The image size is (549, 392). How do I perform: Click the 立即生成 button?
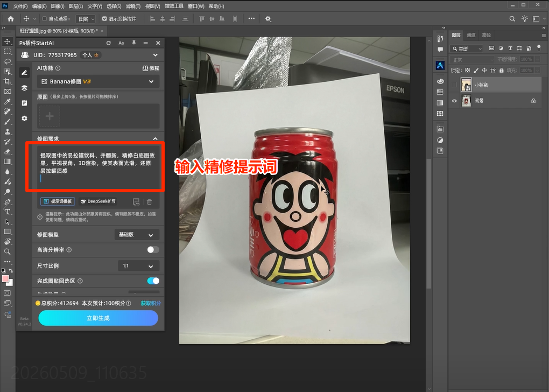[98, 318]
